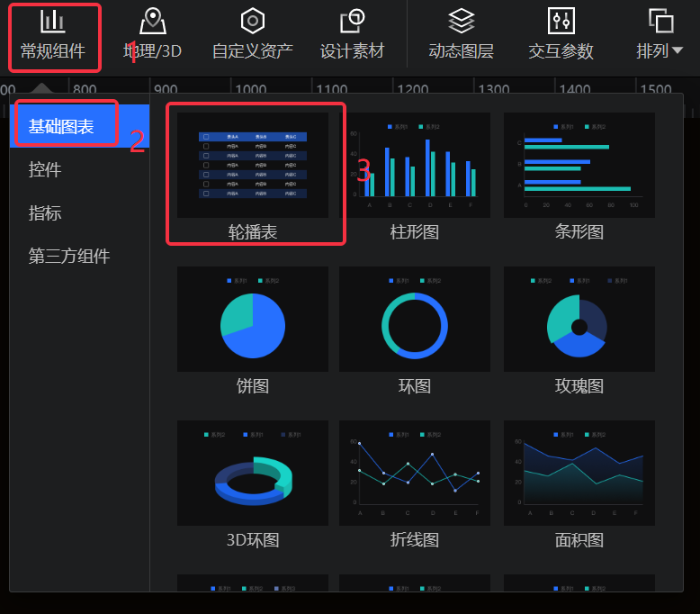Expand the 排列 dropdown menu
700x614 pixels.
pos(660,36)
